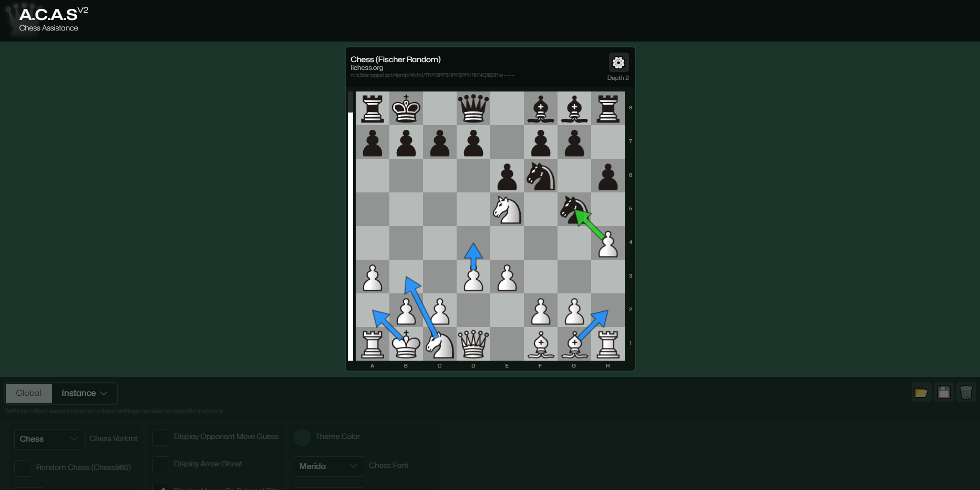
Task: Select the black knight targeted by green arrow
Action: (574, 209)
